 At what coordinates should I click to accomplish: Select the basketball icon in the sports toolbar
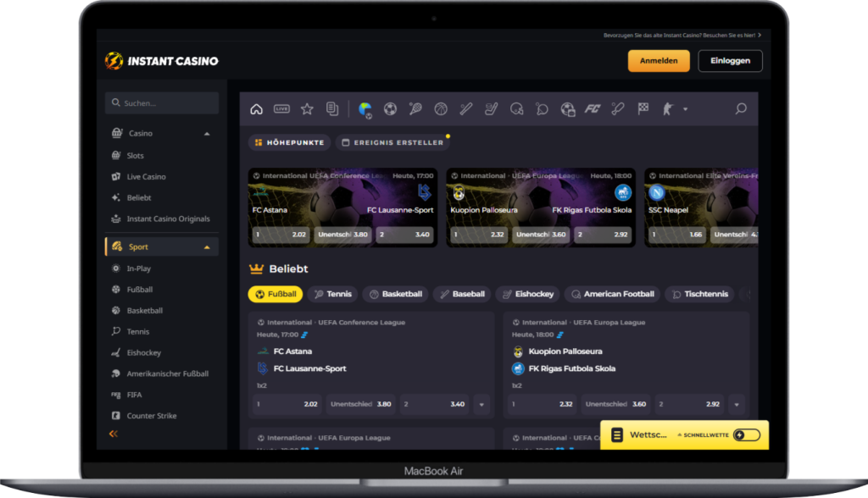coord(441,109)
